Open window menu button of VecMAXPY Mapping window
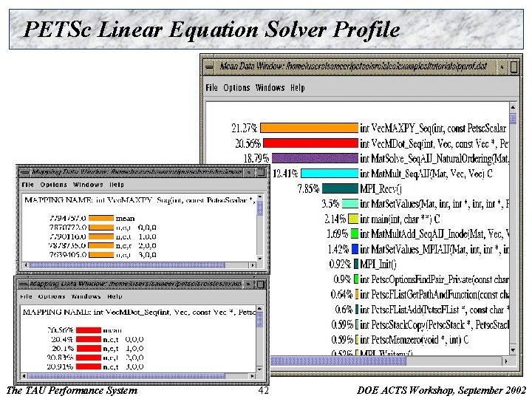532x399 pixels. [25, 172]
